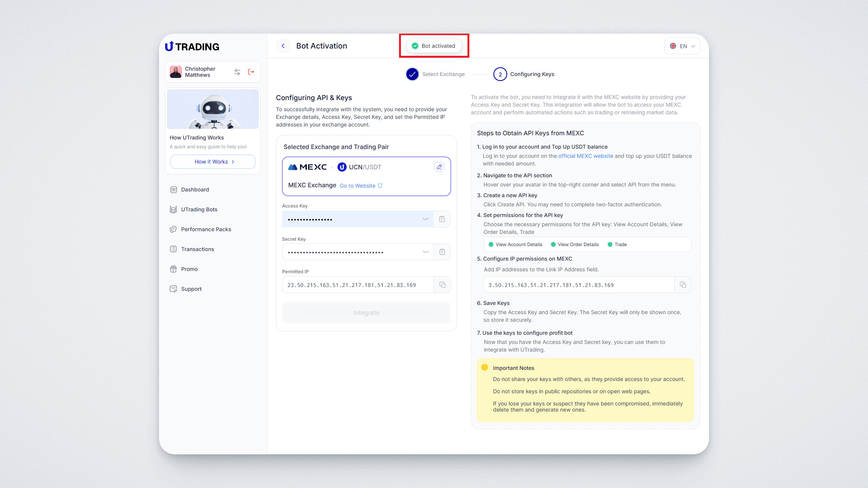
Task: Copy the Permitted IP addresses
Action: (443, 285)
